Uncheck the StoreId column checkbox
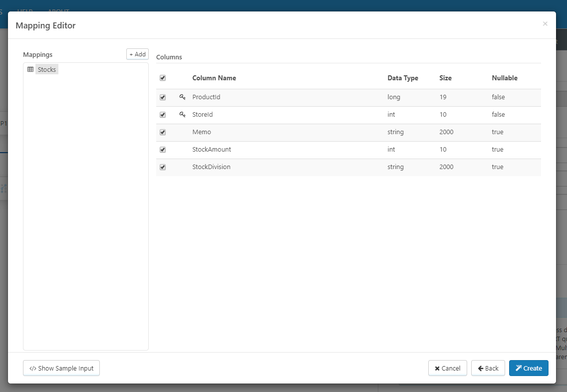 [x=163, y=115]
